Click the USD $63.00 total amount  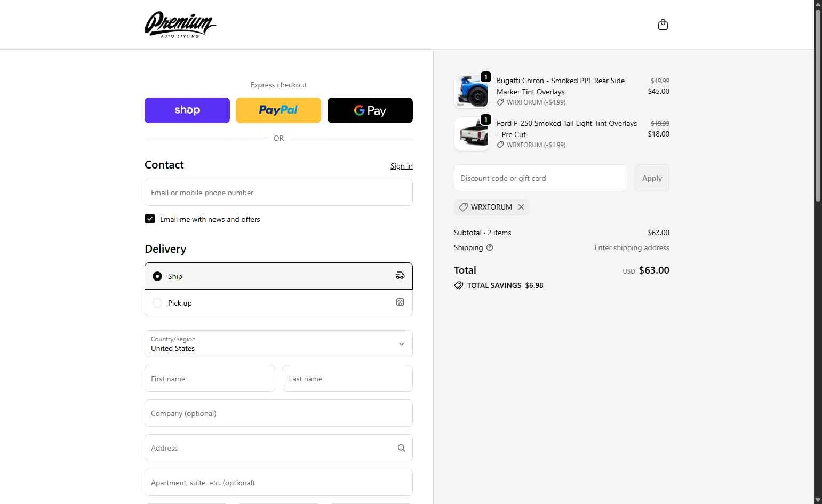click(646, 270)
